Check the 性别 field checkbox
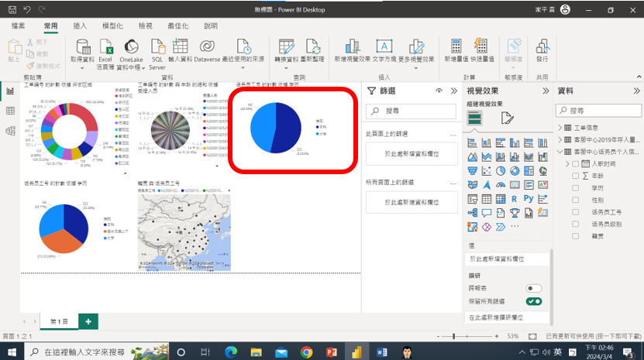This screenshot has width=644, height=360. pos(575,200)
